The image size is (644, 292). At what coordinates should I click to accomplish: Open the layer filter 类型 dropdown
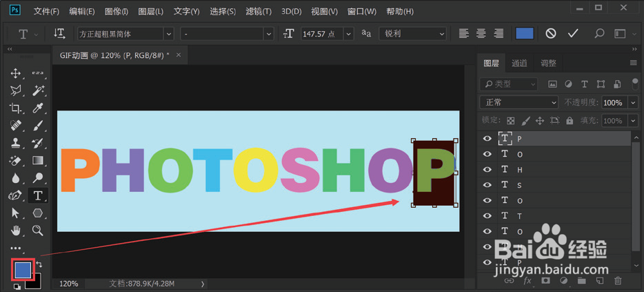(508, 84)
